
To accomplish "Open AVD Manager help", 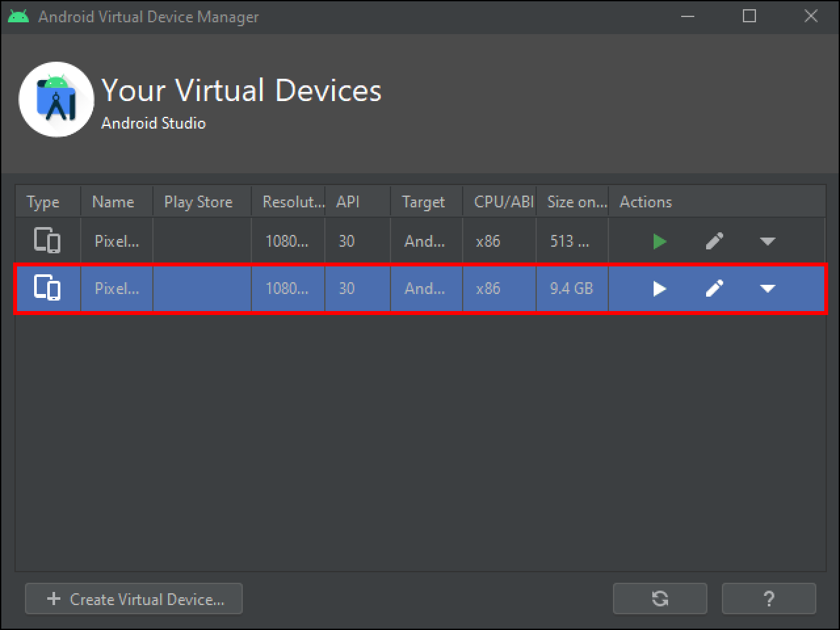I will [x=768, y=598].
